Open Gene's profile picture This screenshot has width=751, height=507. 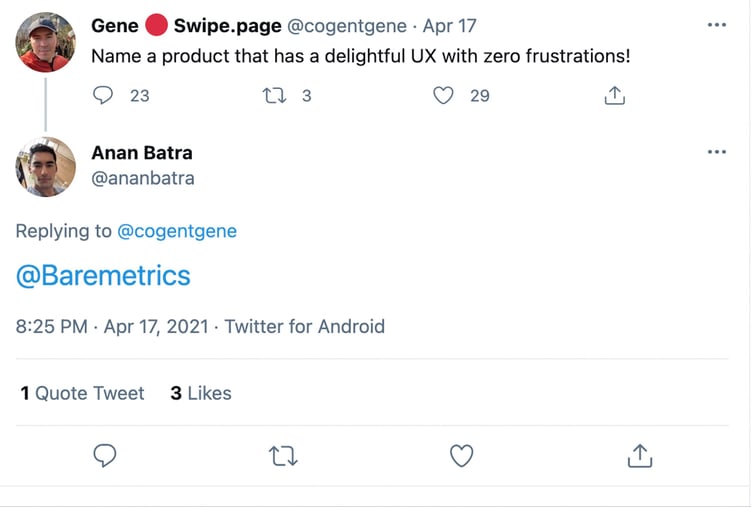click(x=46, y=42)
